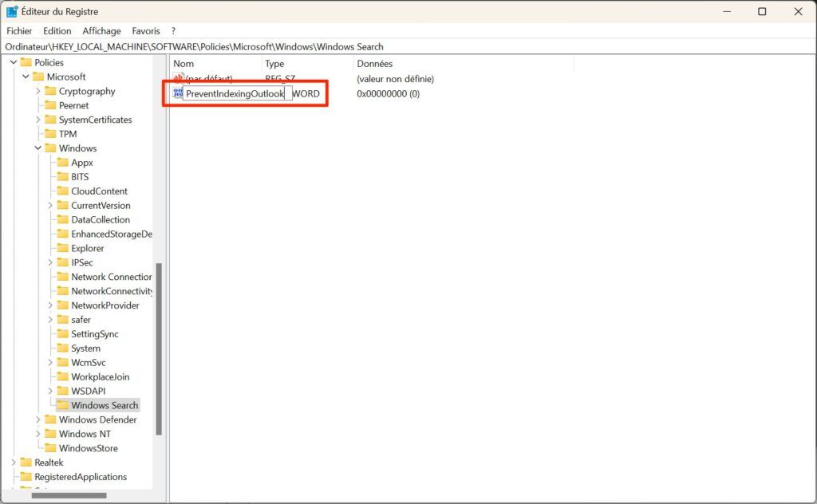Screen dimensions: 817x504
Task: Click the PreventIndexingOutlook name edit field
Action: coord(237,94)
